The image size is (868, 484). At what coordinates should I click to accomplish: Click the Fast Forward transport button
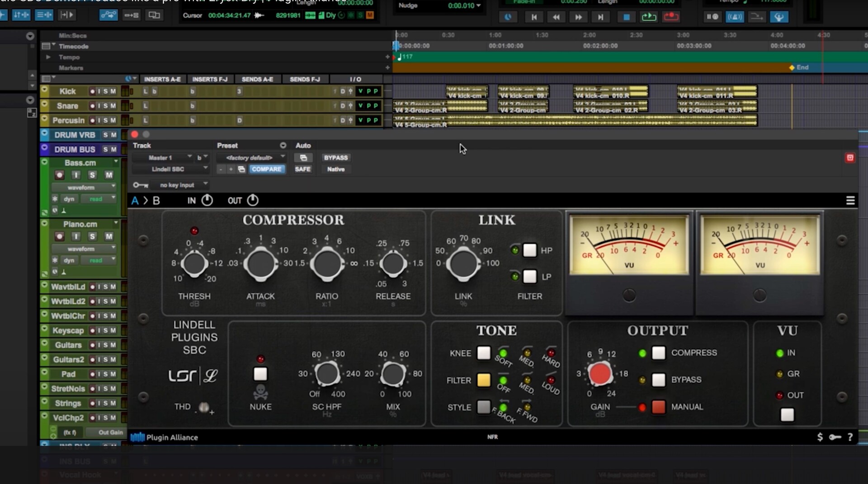[x=578, y=17]
